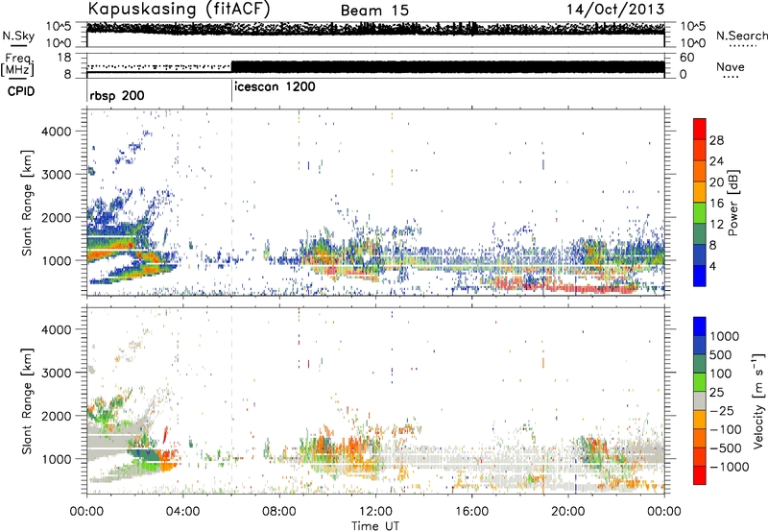Click the "24" tick on Power color bar
This screenshot has height=532, width=768.
716,161
